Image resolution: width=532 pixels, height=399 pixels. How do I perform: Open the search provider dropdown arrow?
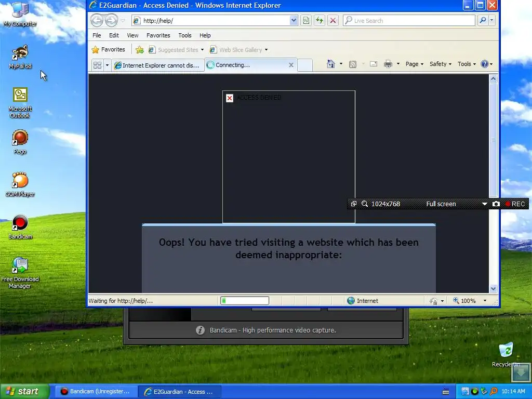[x=491, y=20]
